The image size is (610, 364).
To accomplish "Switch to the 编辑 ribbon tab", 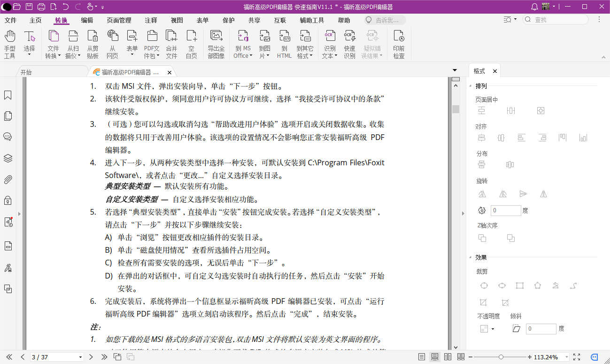I will pos(87,20).
